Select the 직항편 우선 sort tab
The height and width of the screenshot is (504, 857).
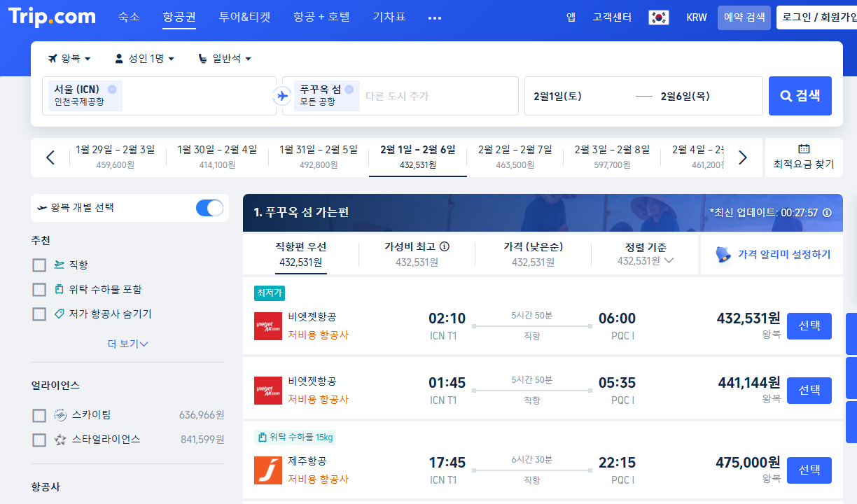tap(301, 254)
